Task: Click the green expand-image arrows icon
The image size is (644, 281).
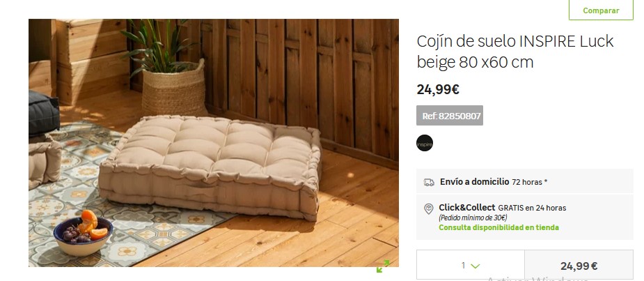Action: click(x=383, y=266)
